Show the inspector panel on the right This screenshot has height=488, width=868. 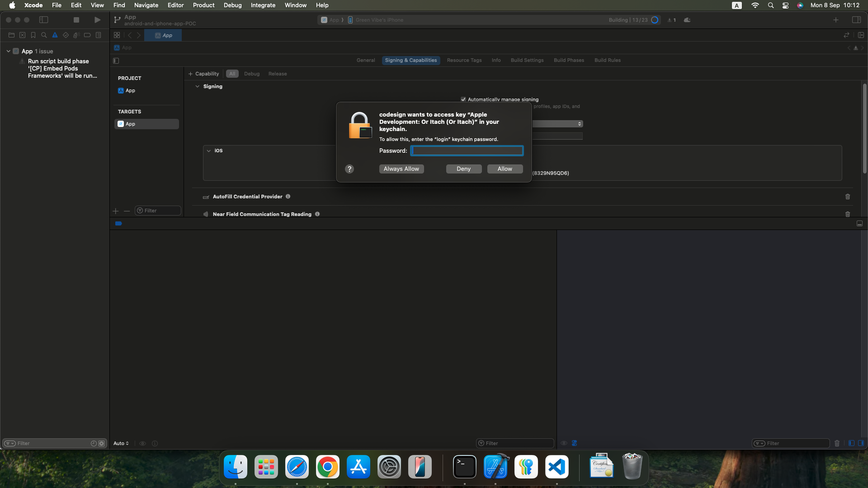pos(856,20)
